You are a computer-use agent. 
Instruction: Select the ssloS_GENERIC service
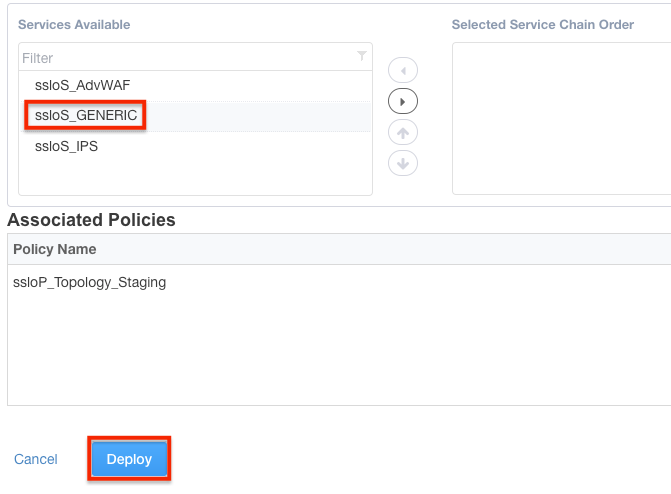coord(85,115)
